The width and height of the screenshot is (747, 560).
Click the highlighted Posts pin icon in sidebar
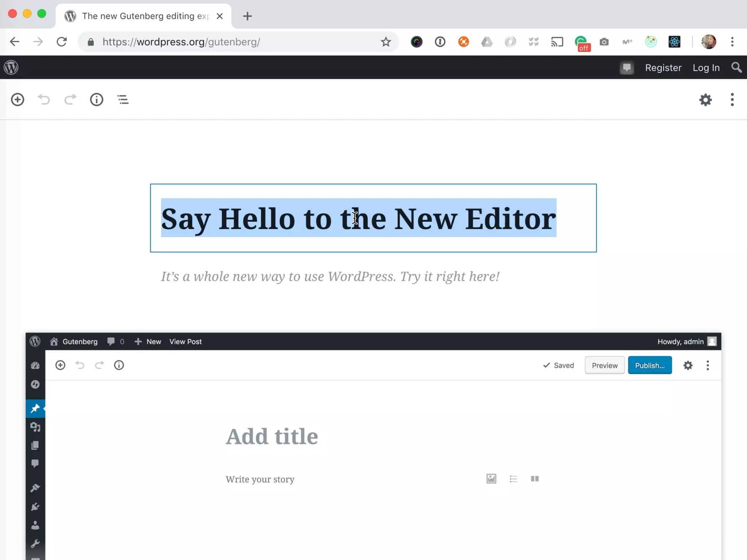(35, 409)
